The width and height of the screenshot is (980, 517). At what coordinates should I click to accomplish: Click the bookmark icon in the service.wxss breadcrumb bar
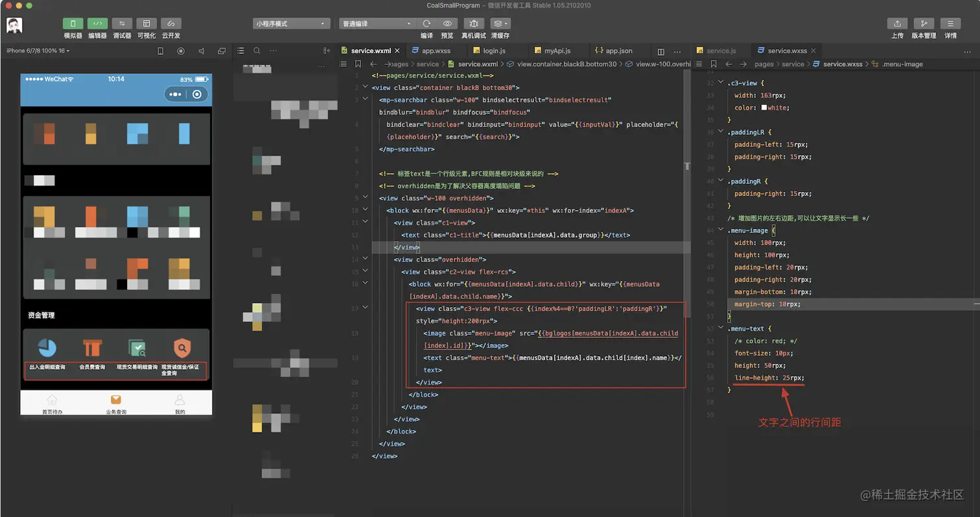[x=714, y=64]
